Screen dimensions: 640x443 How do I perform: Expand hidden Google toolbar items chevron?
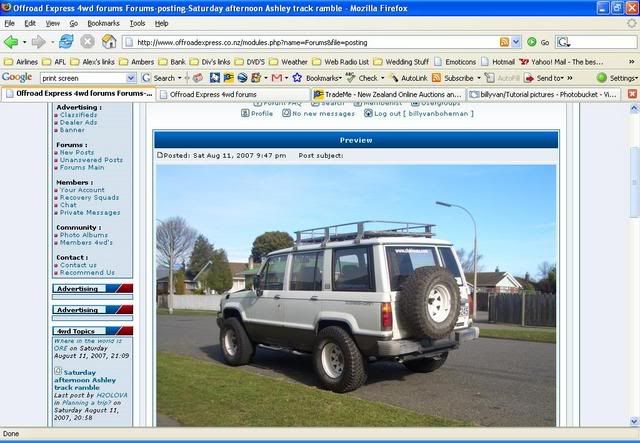tap(570, 78)
